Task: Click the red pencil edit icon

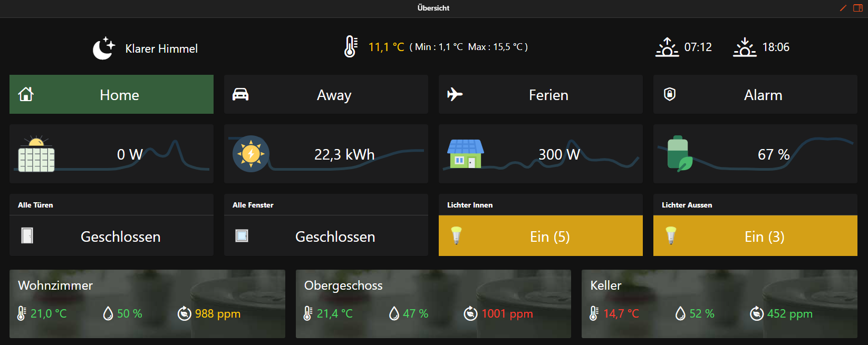Action: (843, 8)
